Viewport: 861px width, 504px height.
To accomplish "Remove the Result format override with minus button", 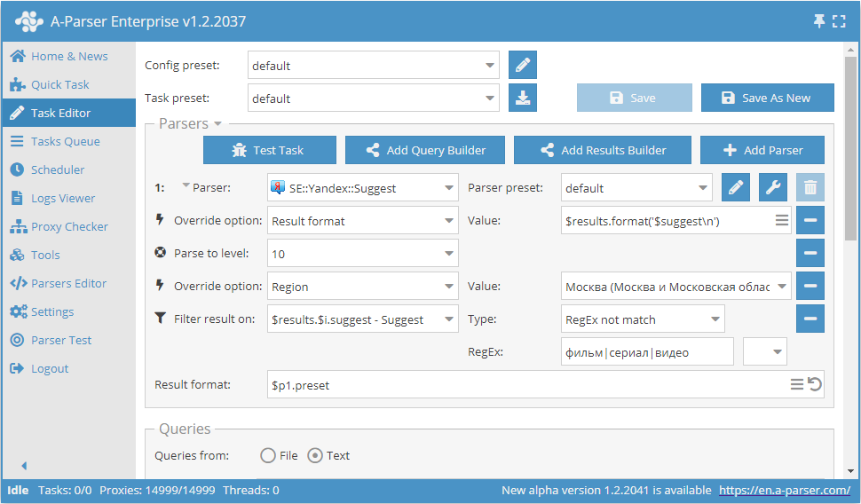I will pos(810,220).
